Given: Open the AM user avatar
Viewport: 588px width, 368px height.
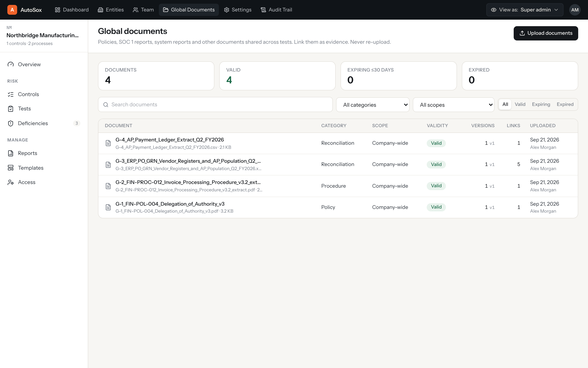Looking at the screenshot, I should pyautogui.click(x=575, y=10).
